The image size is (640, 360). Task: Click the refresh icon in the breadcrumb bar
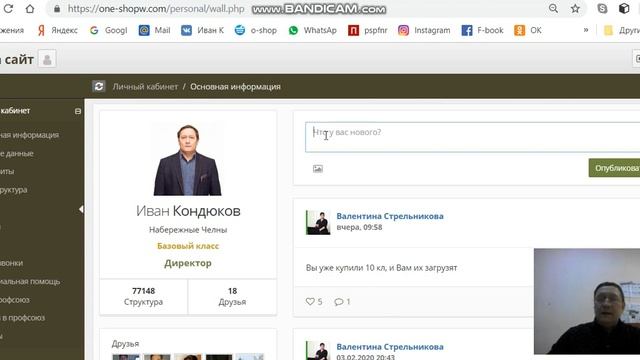pyautogui.click(x=99, y=86)
